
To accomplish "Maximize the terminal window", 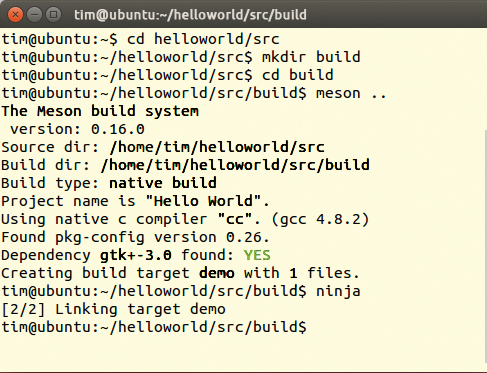I will pyautogui.click(x=53, y=15).
